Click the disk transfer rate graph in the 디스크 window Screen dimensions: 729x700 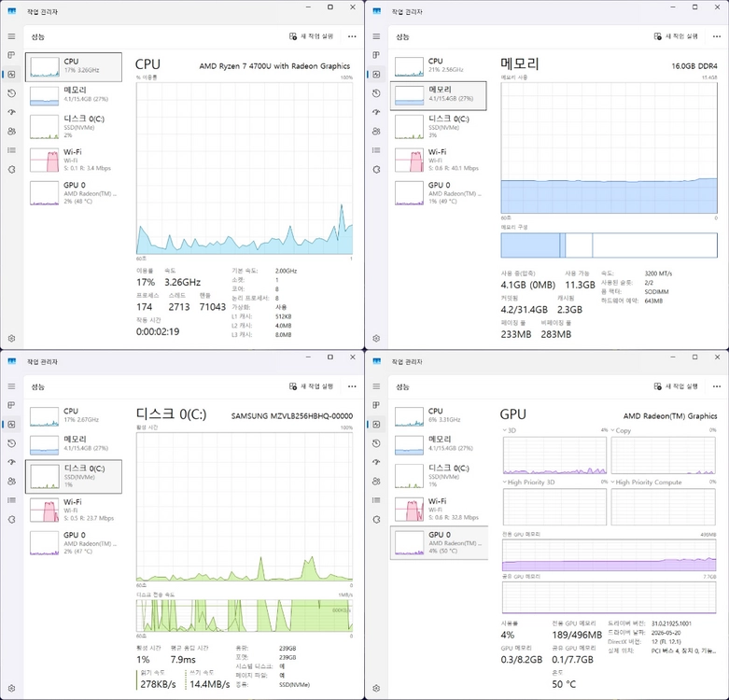244,615
